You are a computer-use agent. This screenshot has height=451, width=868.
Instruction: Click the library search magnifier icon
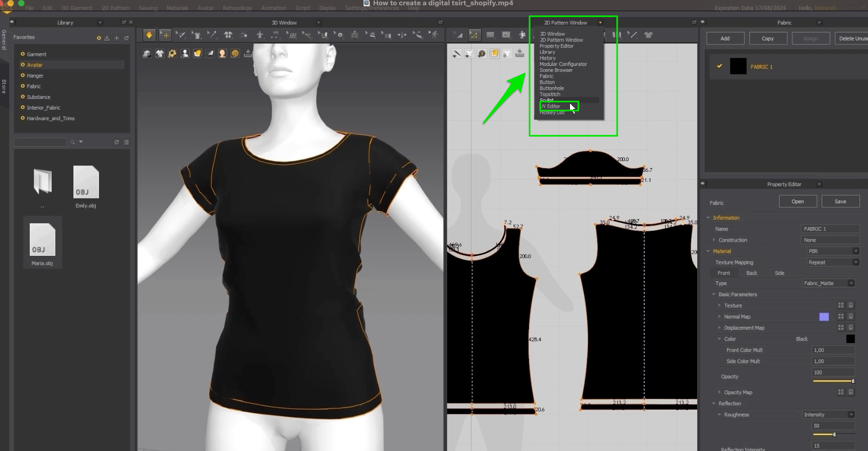pyautogui.click(x=72, y=142)
